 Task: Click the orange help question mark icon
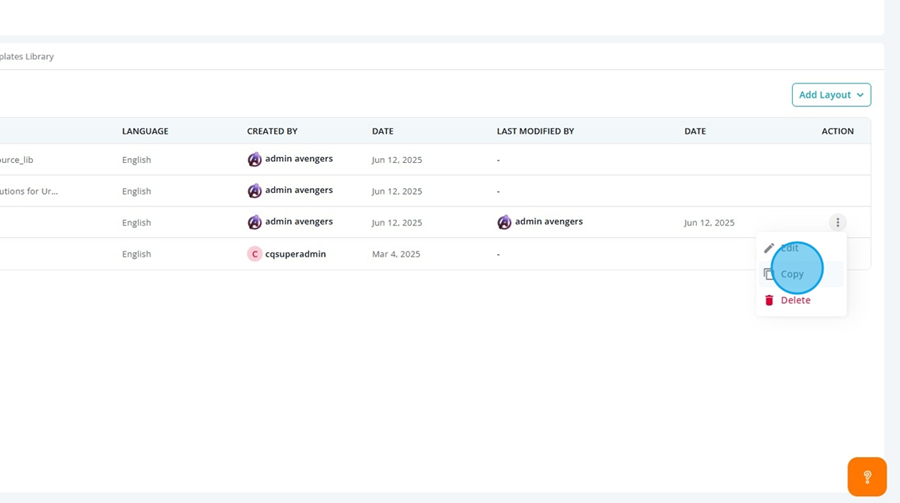tap(867, 476)
